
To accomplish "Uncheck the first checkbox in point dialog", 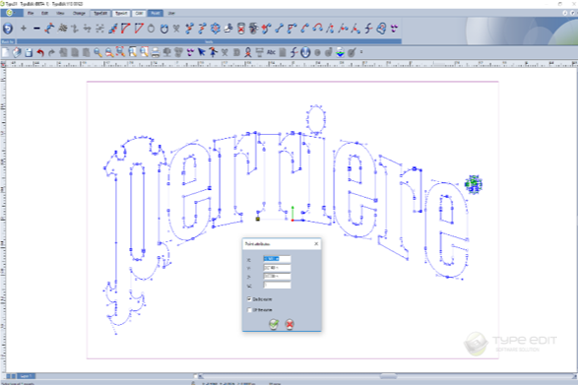I will click(250, 299).
